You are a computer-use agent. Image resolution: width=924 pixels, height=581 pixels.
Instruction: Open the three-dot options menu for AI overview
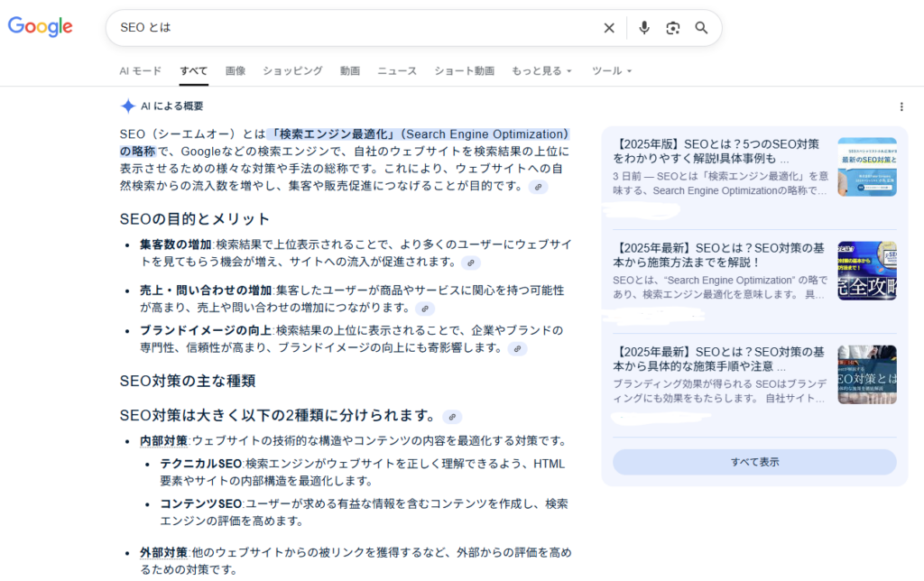[901, 106]
